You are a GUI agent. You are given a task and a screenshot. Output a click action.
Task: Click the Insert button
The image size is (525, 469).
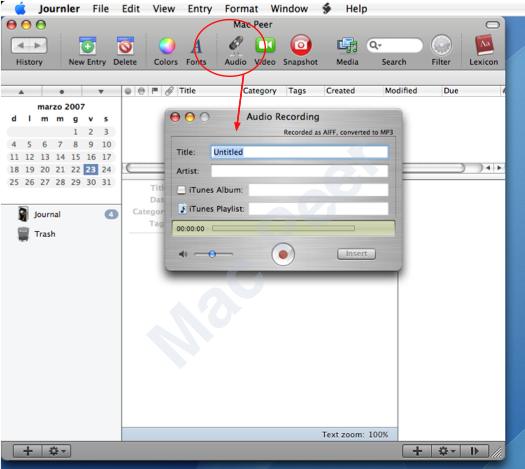point(356,254)
